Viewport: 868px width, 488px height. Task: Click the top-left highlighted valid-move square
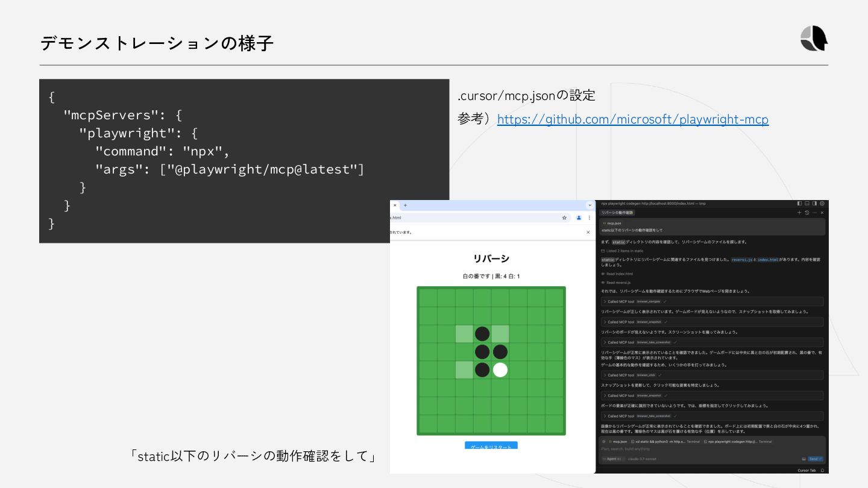(464, 334)
